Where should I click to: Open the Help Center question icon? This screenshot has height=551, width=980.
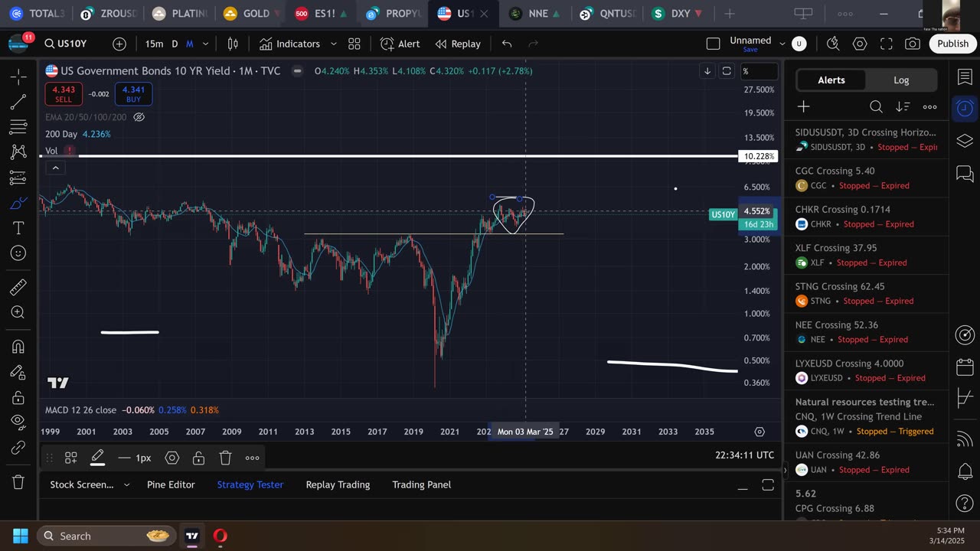coord(965,504)
